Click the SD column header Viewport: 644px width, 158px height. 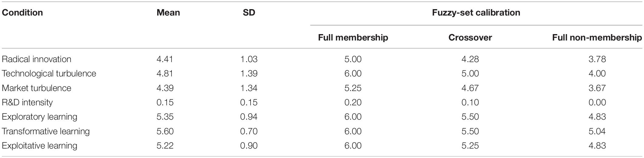click(249, 13)
